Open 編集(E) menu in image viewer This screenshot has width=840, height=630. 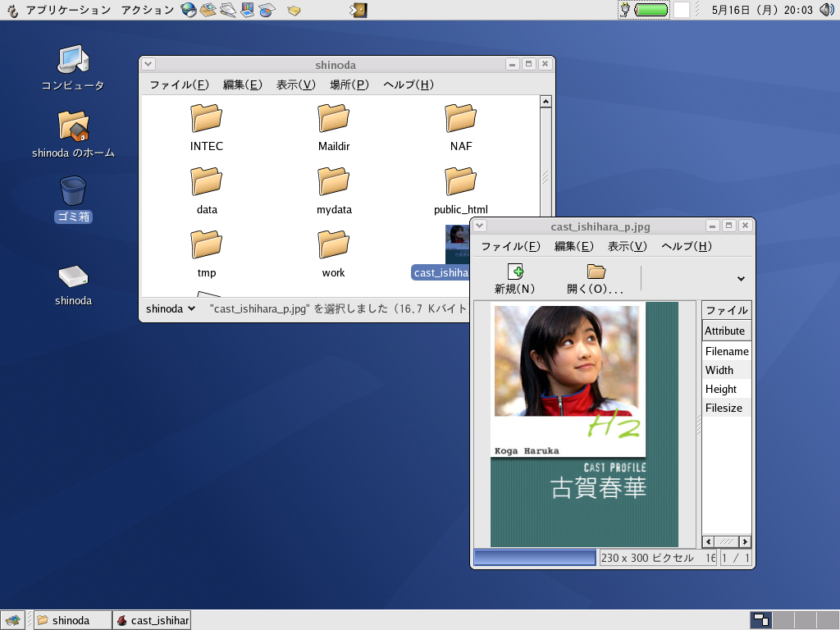573,246
